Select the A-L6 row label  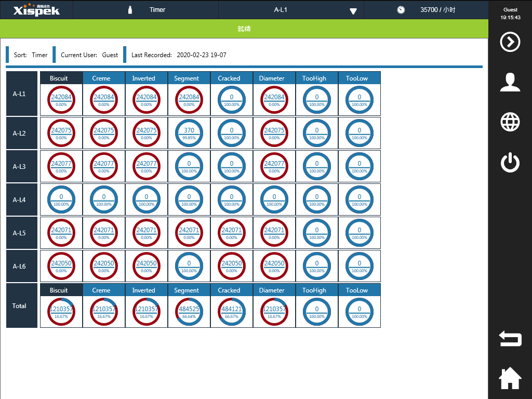coord(22,266)
